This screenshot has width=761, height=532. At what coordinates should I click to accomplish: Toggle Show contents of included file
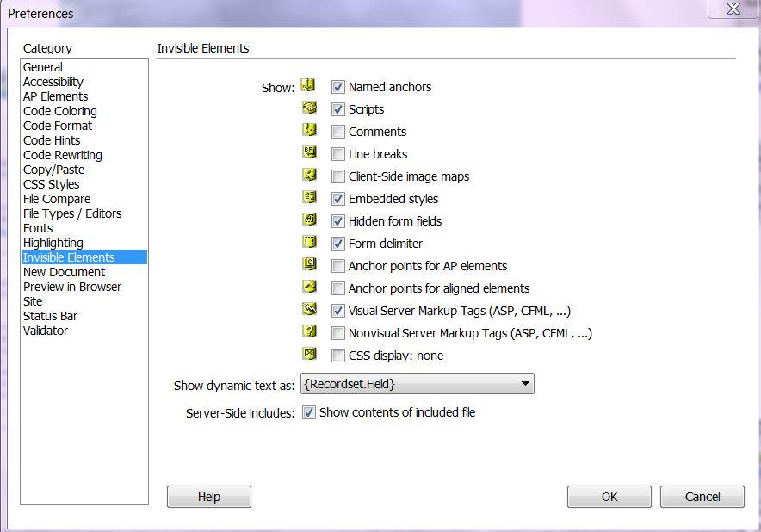[308, 412]
